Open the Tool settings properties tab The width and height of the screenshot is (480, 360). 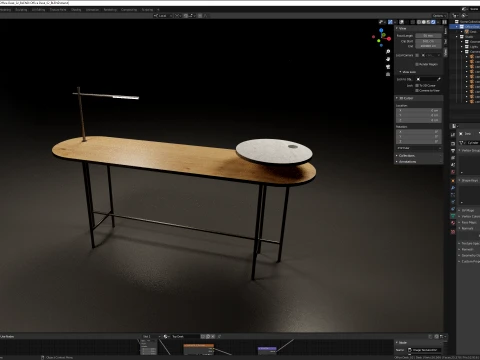(x=453, y=135)
